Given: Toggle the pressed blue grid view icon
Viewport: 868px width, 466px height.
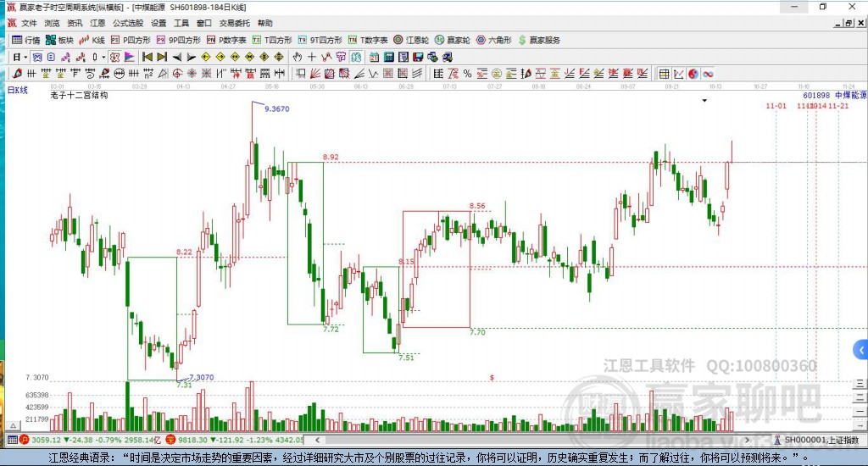Looking at the screenshot, I should pyautogui.click(x=37, y=57).
